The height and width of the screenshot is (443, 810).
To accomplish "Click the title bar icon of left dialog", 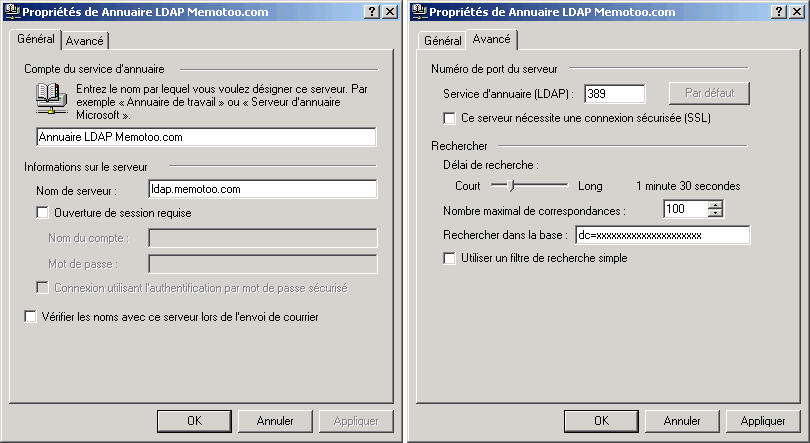I will tap(12, 11).
